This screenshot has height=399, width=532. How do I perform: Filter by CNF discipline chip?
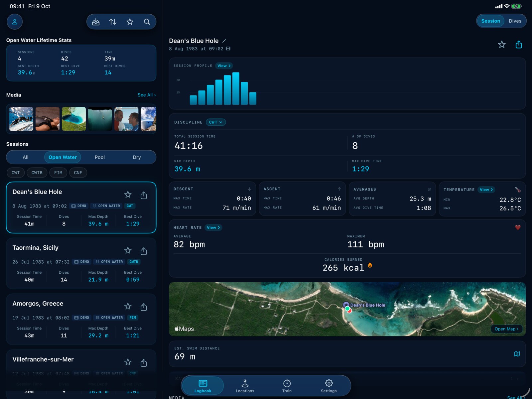[x=78, y=173]
